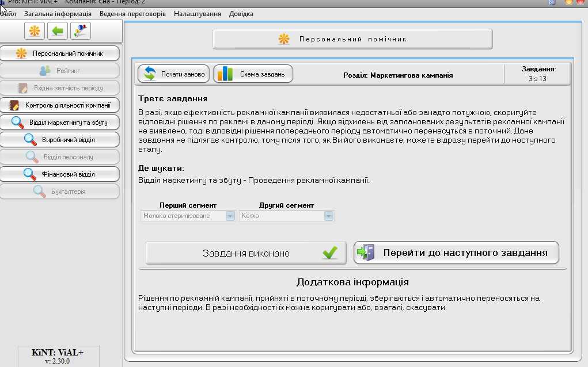Click the bar chart icon on Схема завдань
This screenshot has width=588, height=367.
[225, 74]
